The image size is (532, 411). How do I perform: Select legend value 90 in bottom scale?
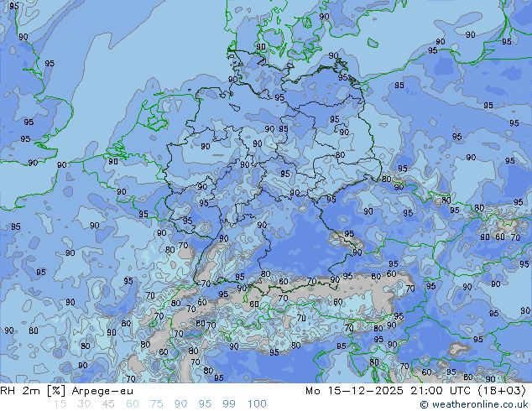pyautogui.click(x=181, y=404)
